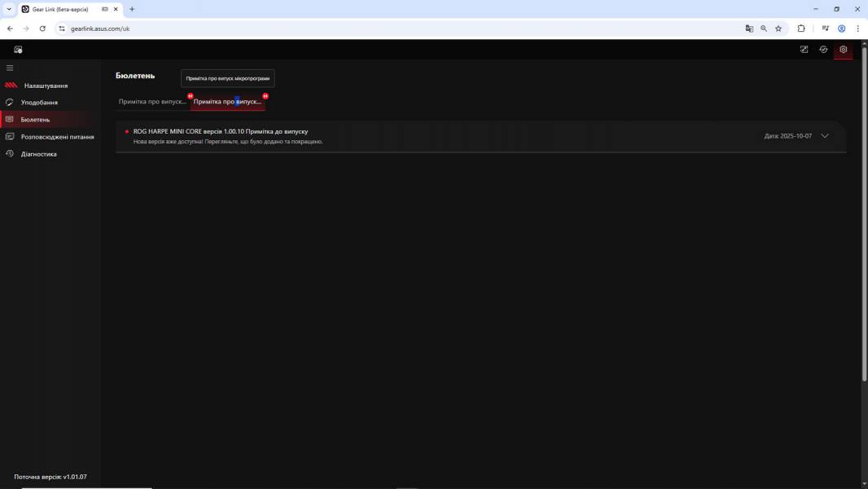Open the settings gear in Gear Link header
The height and width of the screenshot is (489, 868).
(843, 50)
